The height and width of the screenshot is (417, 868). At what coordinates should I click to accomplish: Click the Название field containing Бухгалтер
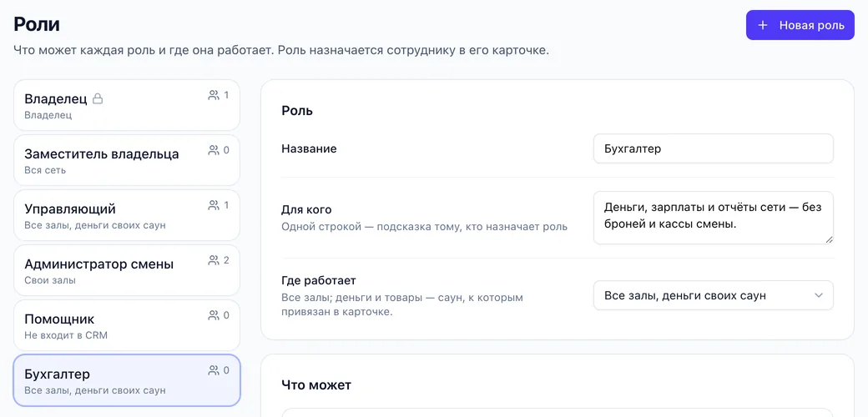pos(713,148)
